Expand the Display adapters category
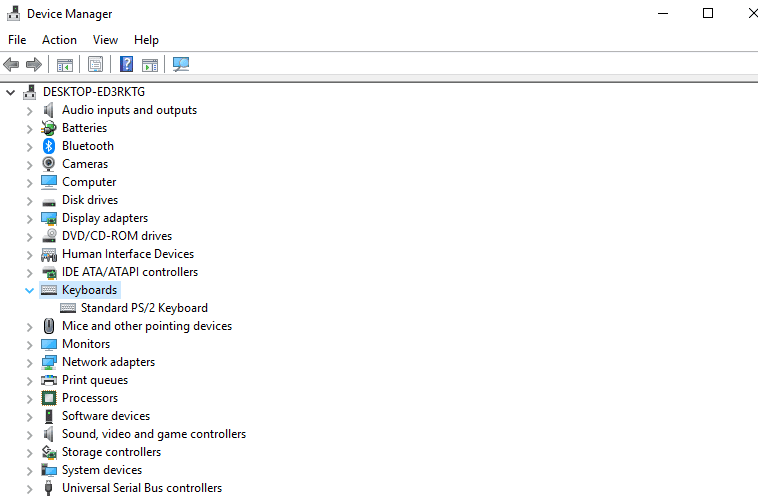 [x=29, y=219]
